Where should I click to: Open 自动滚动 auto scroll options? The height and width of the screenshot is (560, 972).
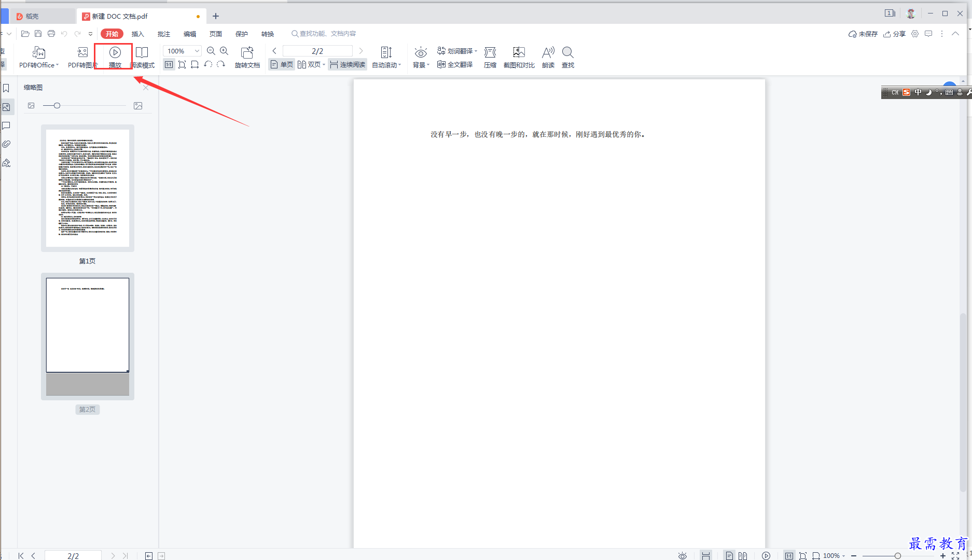coord(386,57)
